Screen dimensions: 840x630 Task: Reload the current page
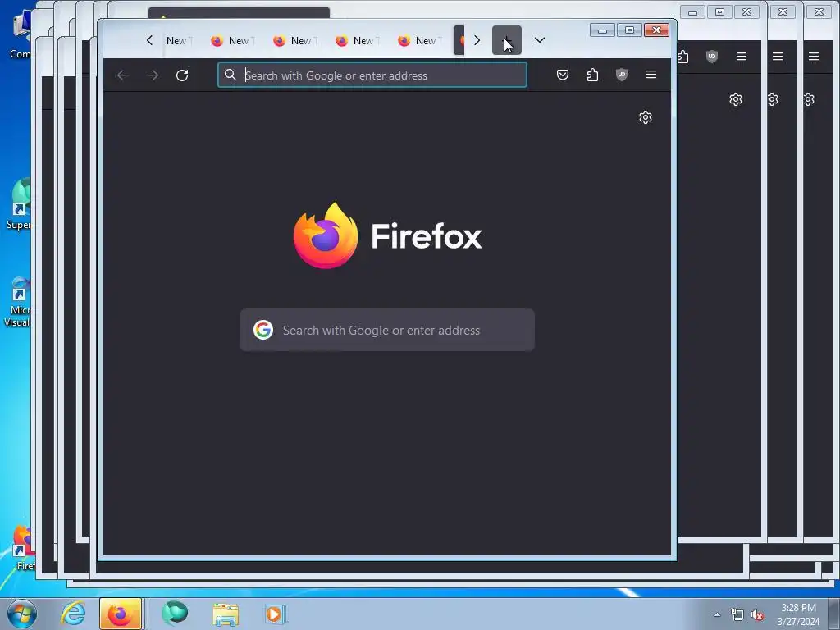pyautogui.click(x=182, y=75)
